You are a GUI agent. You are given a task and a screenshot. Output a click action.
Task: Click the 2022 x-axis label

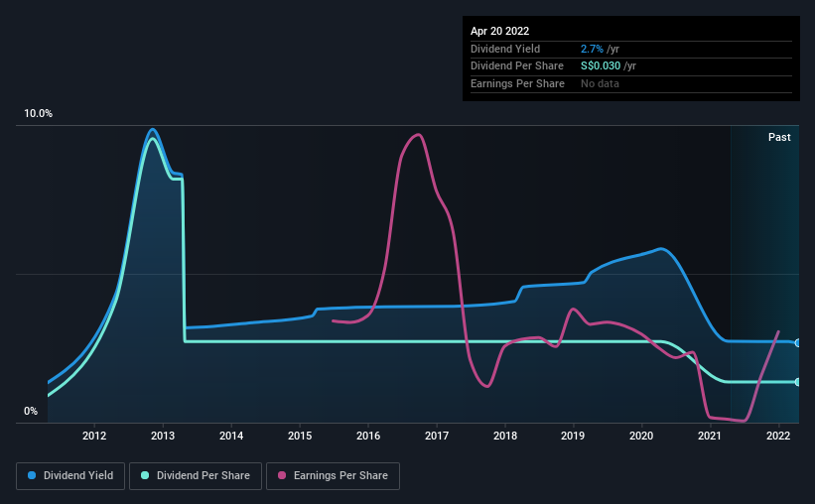[x=778, y=436]
